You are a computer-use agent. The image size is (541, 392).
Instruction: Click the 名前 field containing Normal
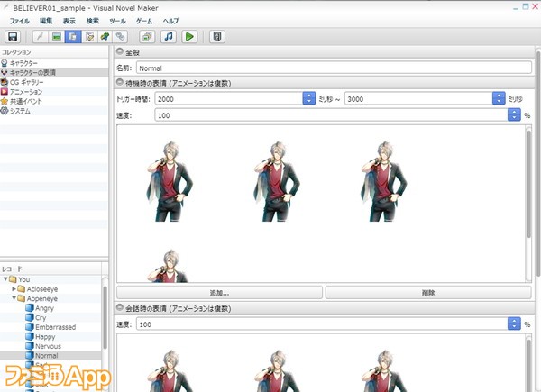pos(334,68)
